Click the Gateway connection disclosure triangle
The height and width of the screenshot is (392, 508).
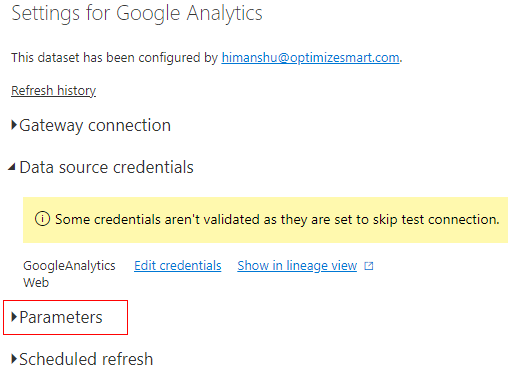point(14,125)
